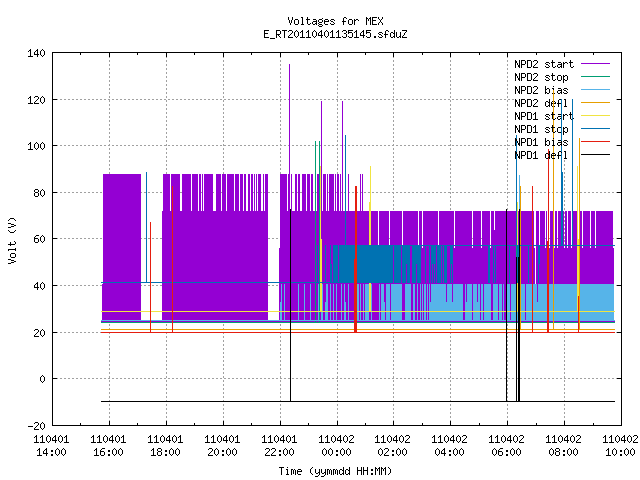Select the 'NPD2 start' legend label
This screenshot has width=640, height=480.
click(x=544, y=64)
